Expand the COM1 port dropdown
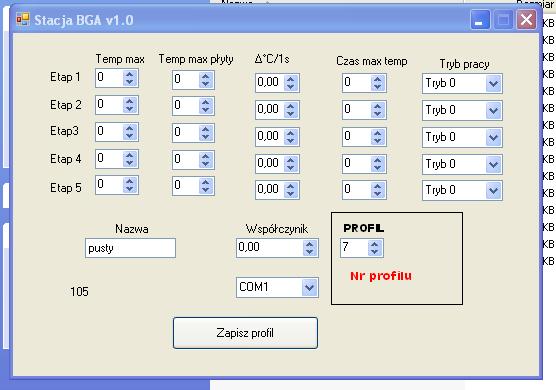556x390 pixels. [x=310, y=288]
